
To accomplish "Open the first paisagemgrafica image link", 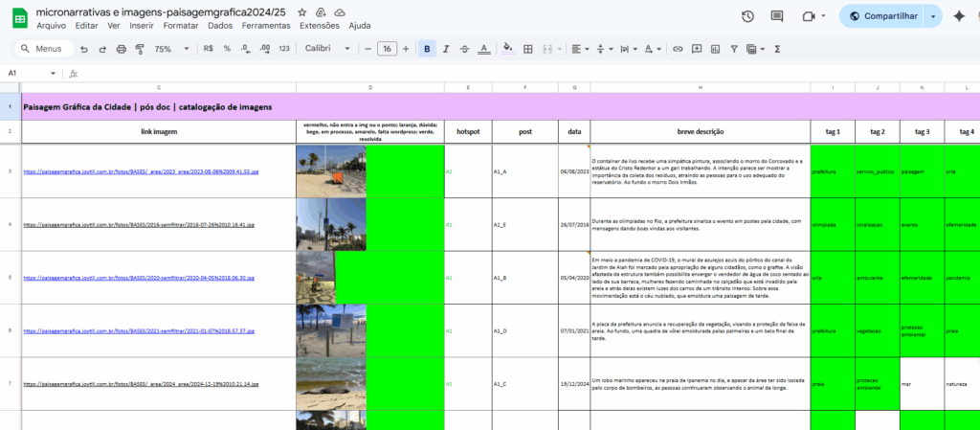I will coord(140,172).
